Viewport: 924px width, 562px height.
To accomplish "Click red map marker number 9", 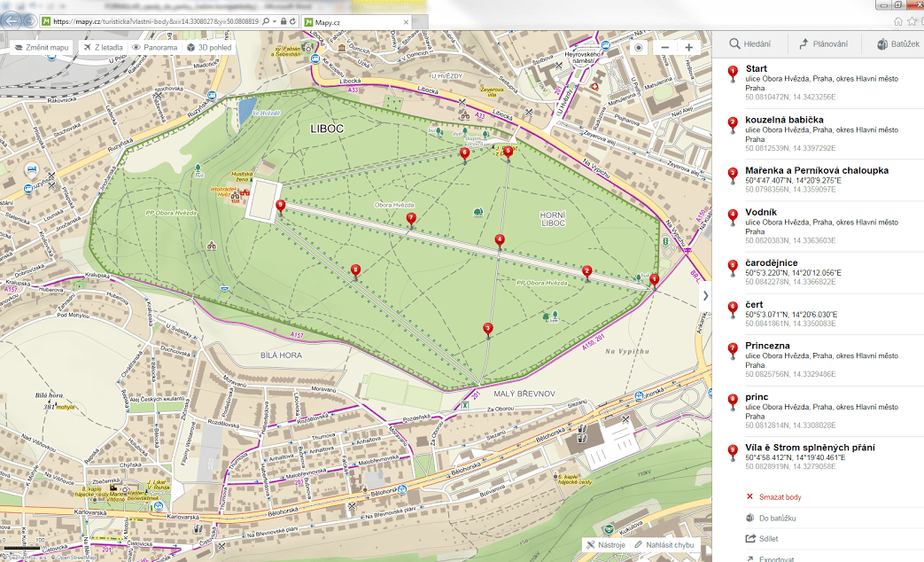I will click(281, 207).
